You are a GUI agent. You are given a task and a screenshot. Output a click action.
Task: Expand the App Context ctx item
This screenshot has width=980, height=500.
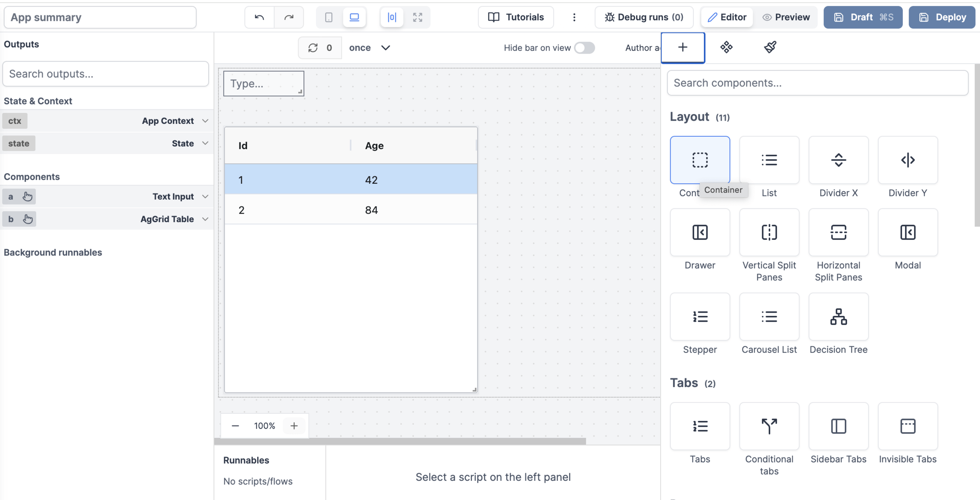click(205, 121)
